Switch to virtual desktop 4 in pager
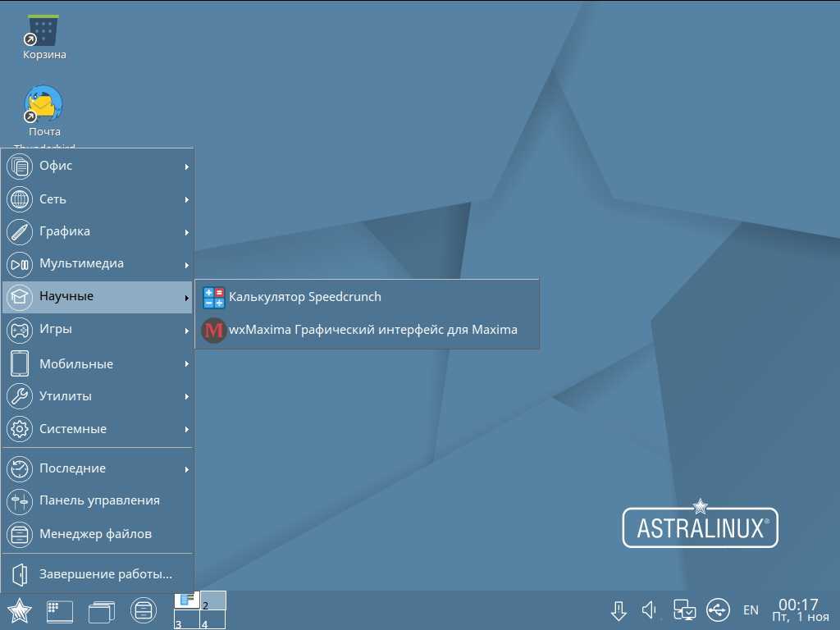 pyautogui.click(x=212, y=623)
